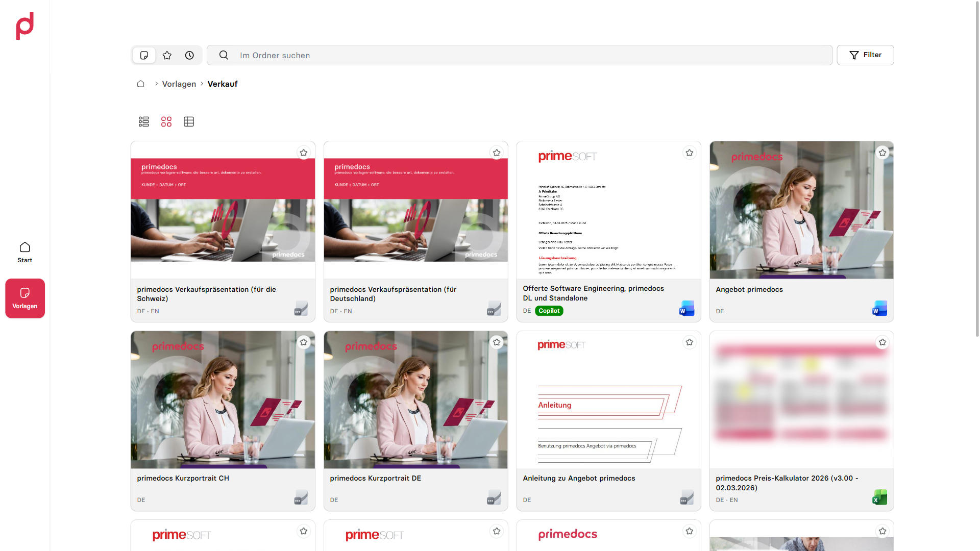Click the file type icon on Deutschland presentation card

[494, 309]
